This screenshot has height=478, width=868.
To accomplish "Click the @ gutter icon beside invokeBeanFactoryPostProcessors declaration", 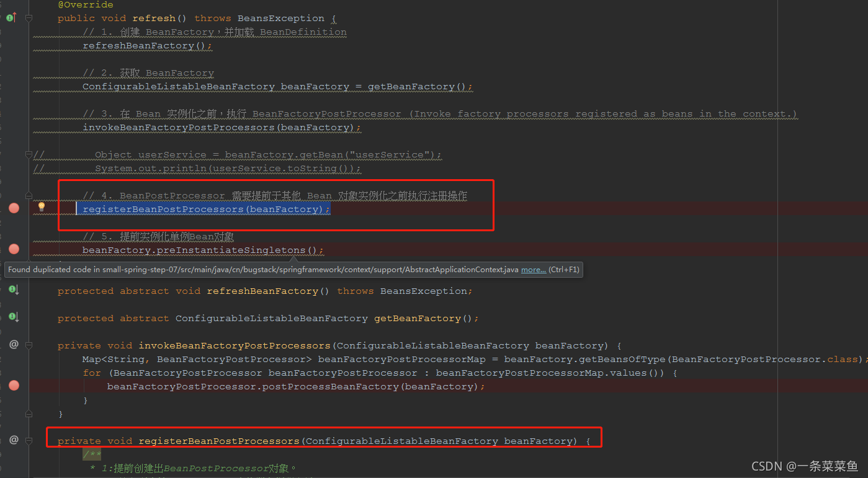I will click(x=14, y=344).
